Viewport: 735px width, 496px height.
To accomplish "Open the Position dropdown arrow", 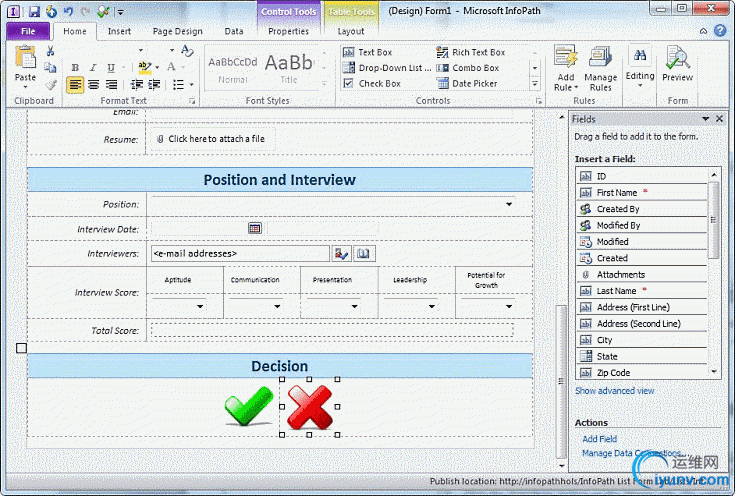I will click(509, 204).
